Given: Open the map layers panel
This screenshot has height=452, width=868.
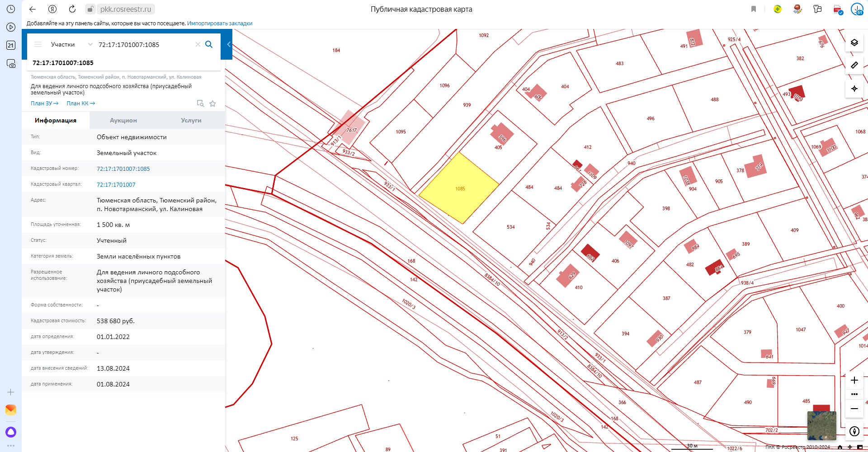Looking at the screenshot, I should pos(854,42).
